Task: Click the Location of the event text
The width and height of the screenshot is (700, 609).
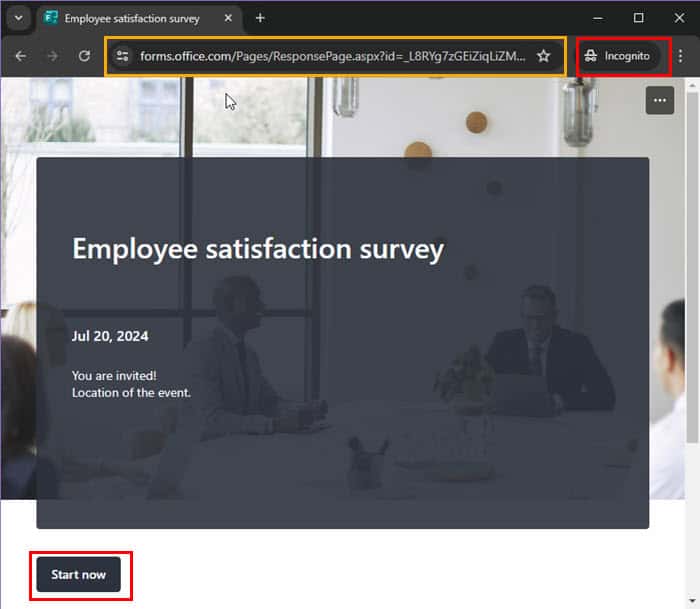Action: pos(131,392)
